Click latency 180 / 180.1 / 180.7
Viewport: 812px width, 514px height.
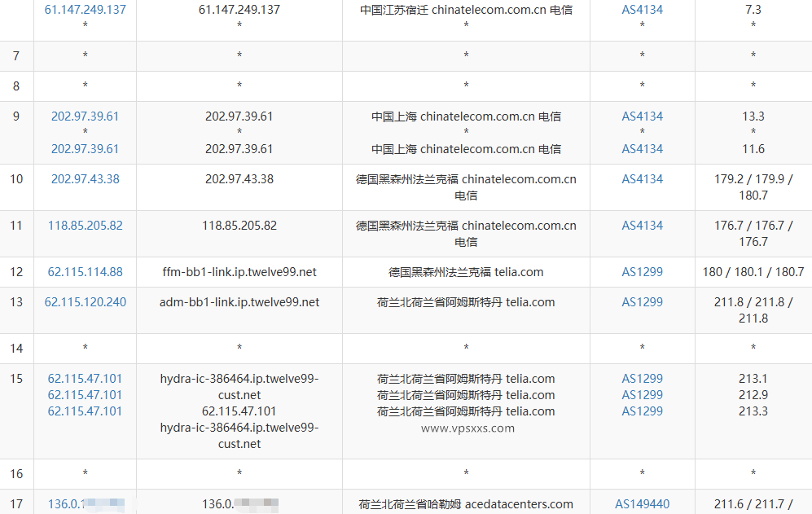[753, 272]
